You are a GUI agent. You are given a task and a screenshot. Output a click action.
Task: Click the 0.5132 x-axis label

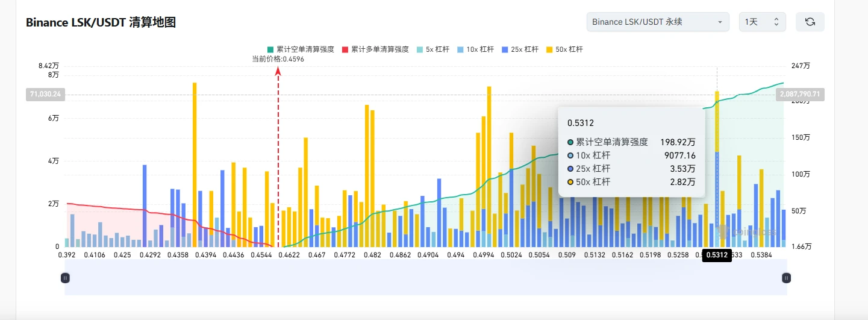(594, 255)
